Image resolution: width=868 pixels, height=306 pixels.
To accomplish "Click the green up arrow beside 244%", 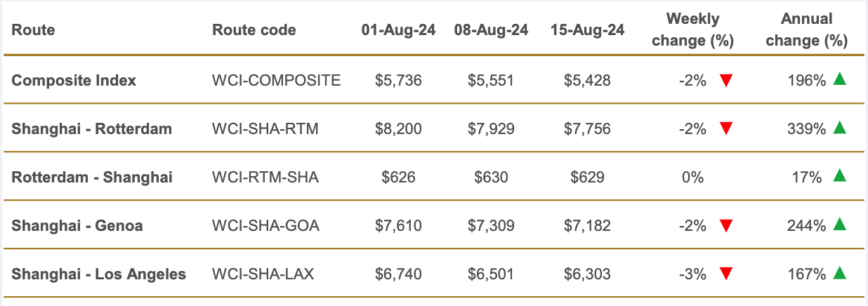I will pyautogui.click(x=839, y=224).
